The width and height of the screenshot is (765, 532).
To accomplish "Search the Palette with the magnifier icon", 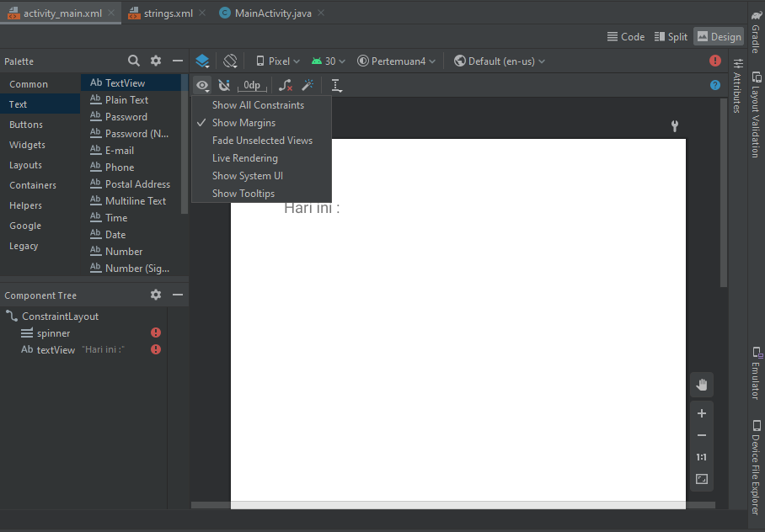I will [134, 61].
